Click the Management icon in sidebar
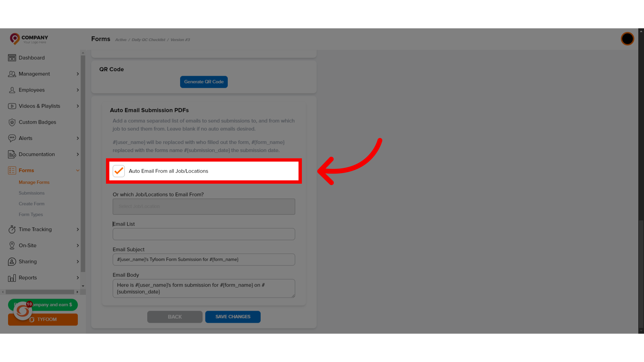 tap(12, 74)
